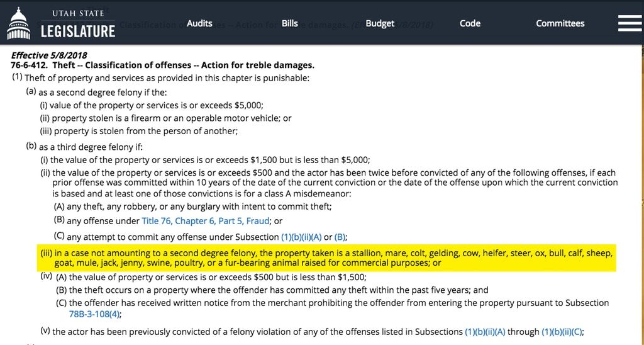The height and width of the screenshot is (345, 644).
Task: Open the Bills menu
Action: click(289, 23)
